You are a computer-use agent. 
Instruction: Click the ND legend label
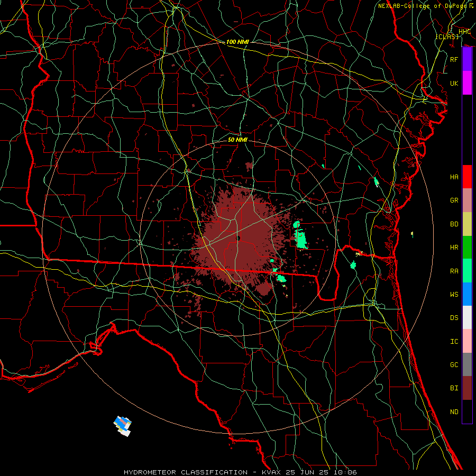[x=454, y=412]
